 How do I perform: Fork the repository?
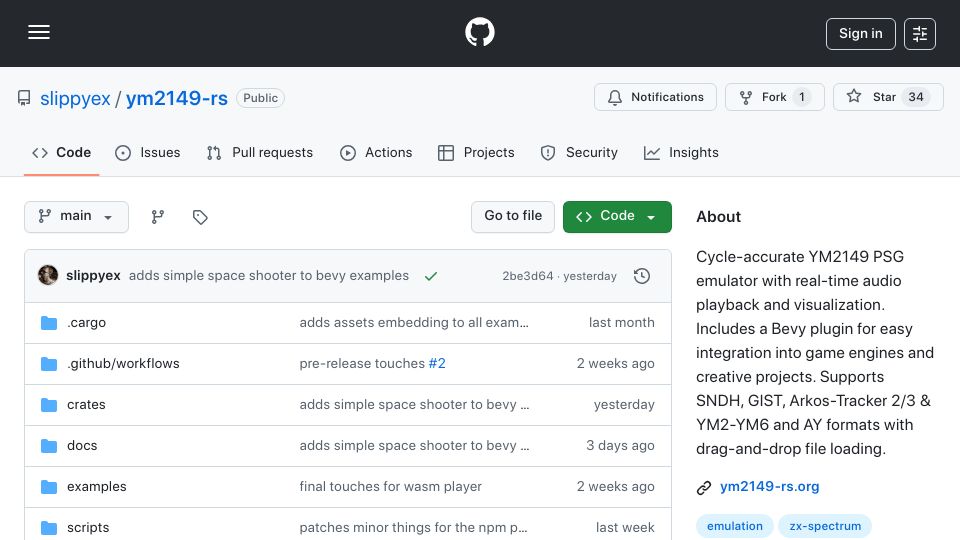click(x=774, y=97)
